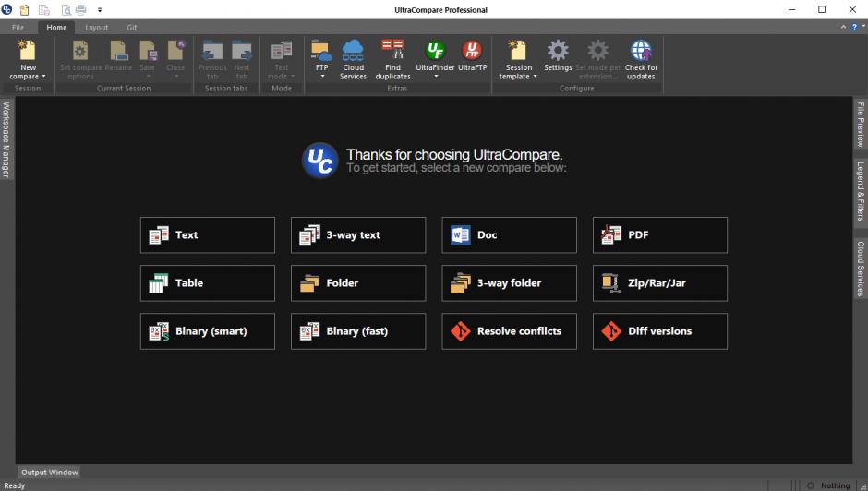
Task: Expand the Save dropdown arrow
Action: click(148, 77)
